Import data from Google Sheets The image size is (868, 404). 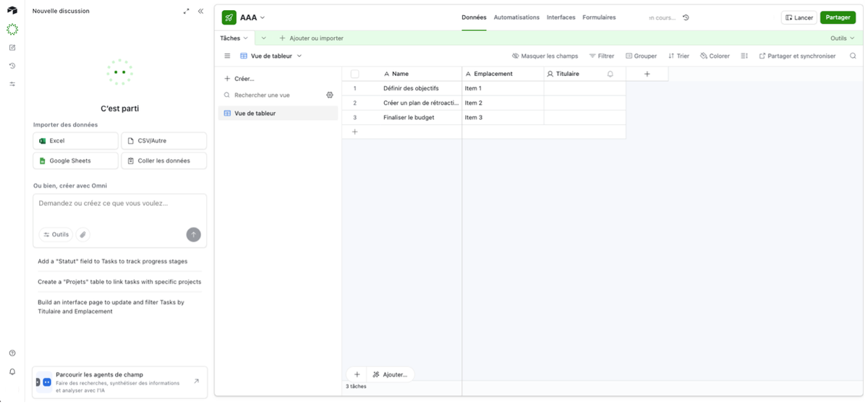(76, 160)
